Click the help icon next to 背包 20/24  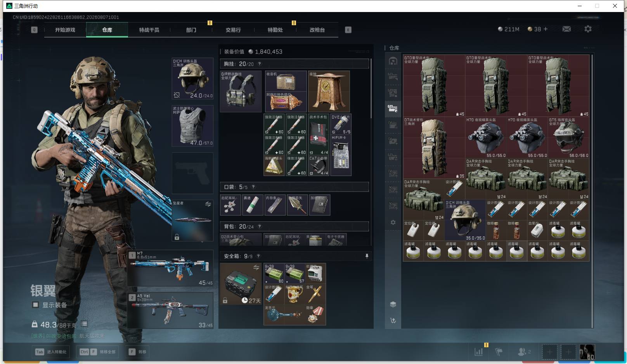tap(260, 226)
